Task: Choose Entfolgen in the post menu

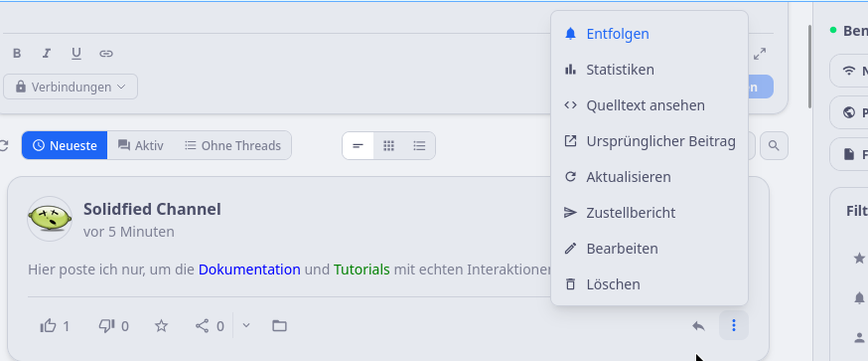Action: click(x=650, y=34)
